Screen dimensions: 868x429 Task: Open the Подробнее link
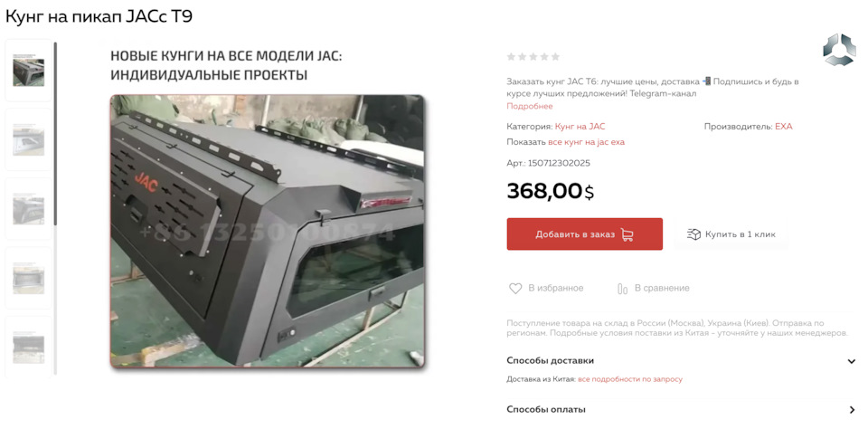point(529,106)
